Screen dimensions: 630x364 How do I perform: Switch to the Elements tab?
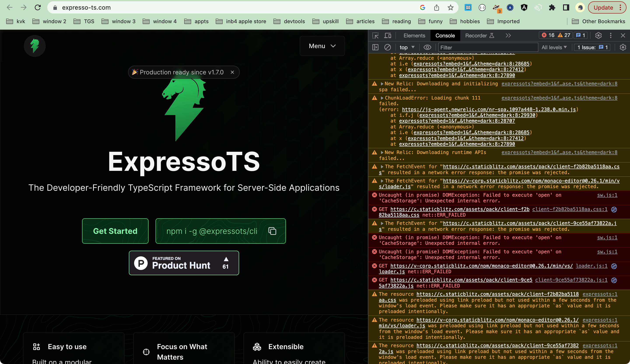(414, 35)
